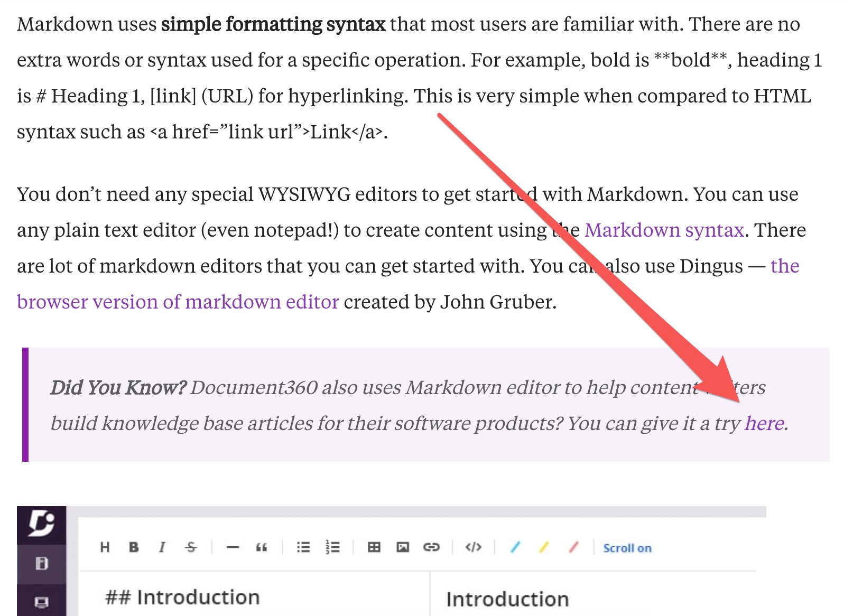This screenshot has width=853, height=616.
Task: Click the rendered Introduction preview heading
Action: click(x=507, y=599)
